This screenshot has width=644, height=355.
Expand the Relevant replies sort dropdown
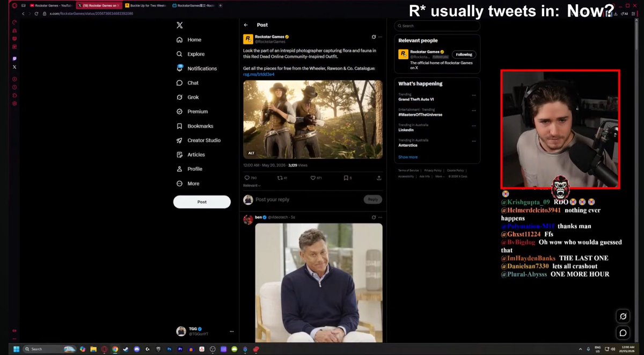pyautogui.click(x=252, y=185)
